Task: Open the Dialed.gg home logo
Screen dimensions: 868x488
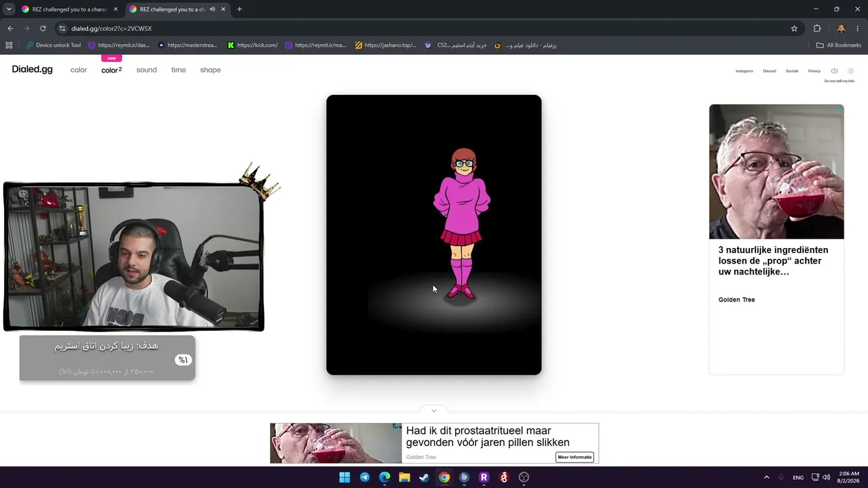Action: tap(32, 70)
